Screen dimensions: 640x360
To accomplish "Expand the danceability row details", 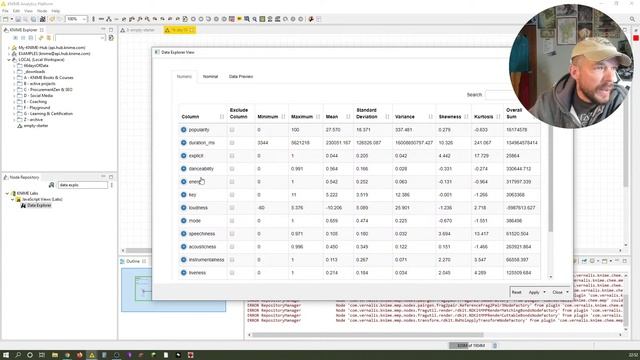I will 184,169.
